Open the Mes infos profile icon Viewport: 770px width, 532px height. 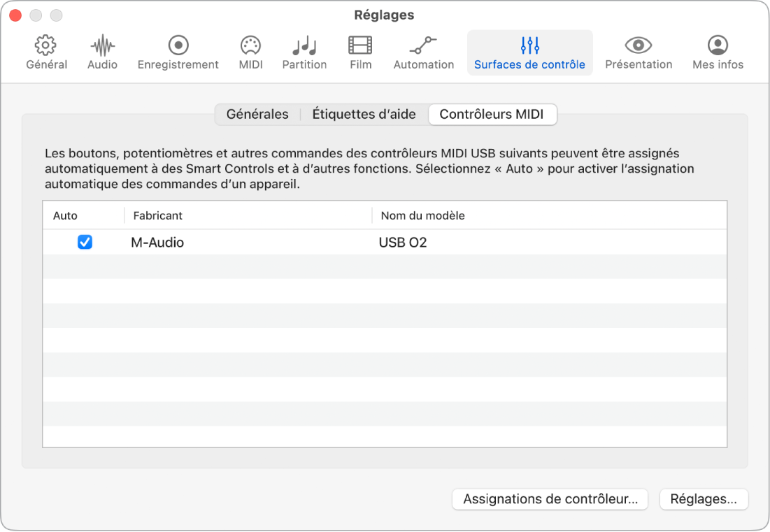(718, 53)
